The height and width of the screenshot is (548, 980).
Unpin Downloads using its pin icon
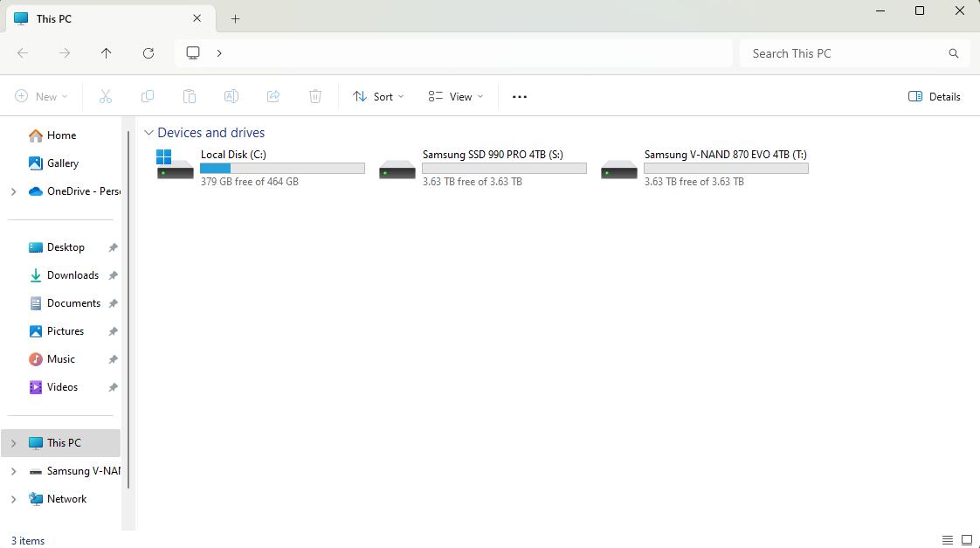114,275
